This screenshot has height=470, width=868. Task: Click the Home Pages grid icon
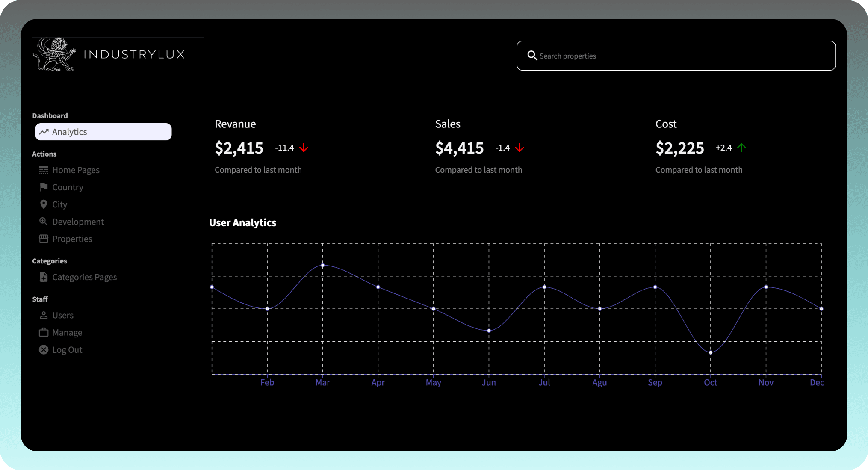pyautogui.click(x=43, y=170)
